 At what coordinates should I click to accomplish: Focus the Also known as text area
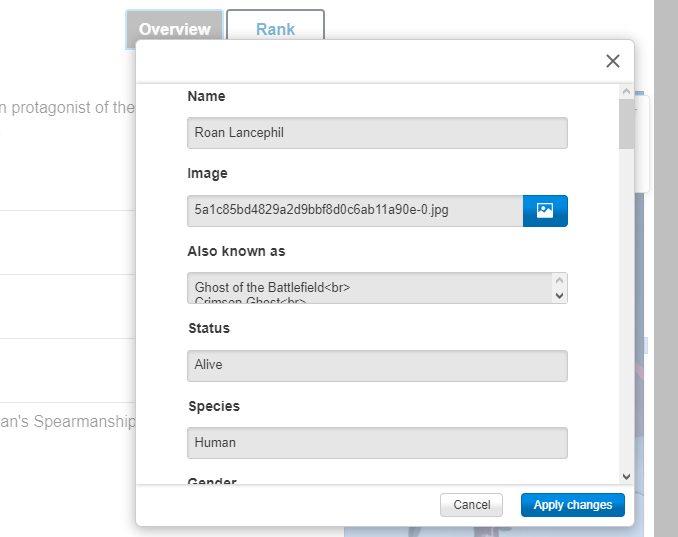click(377, 288)
